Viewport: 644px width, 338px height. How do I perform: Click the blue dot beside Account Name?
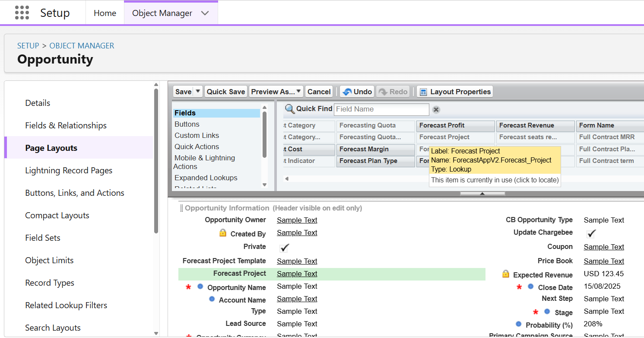coord(212,299)
